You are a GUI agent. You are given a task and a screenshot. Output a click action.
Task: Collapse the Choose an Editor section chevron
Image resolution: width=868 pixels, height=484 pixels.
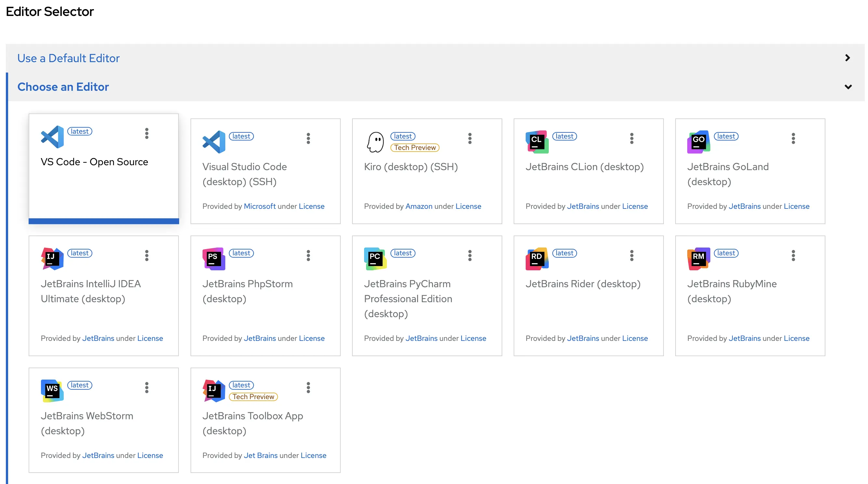[848, 87]
